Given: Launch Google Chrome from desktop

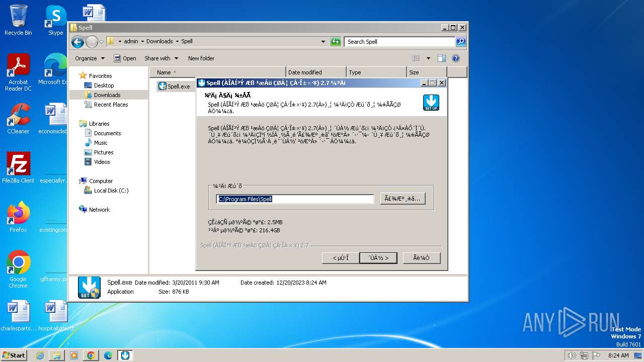Looking at the screenshot, I should click(x=18, y=269).
